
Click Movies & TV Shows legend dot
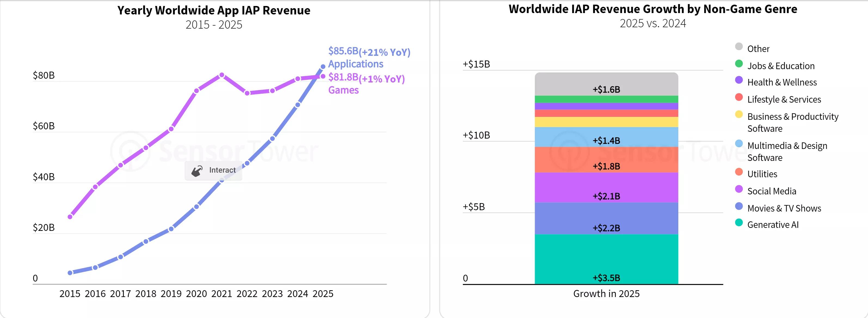739,206
